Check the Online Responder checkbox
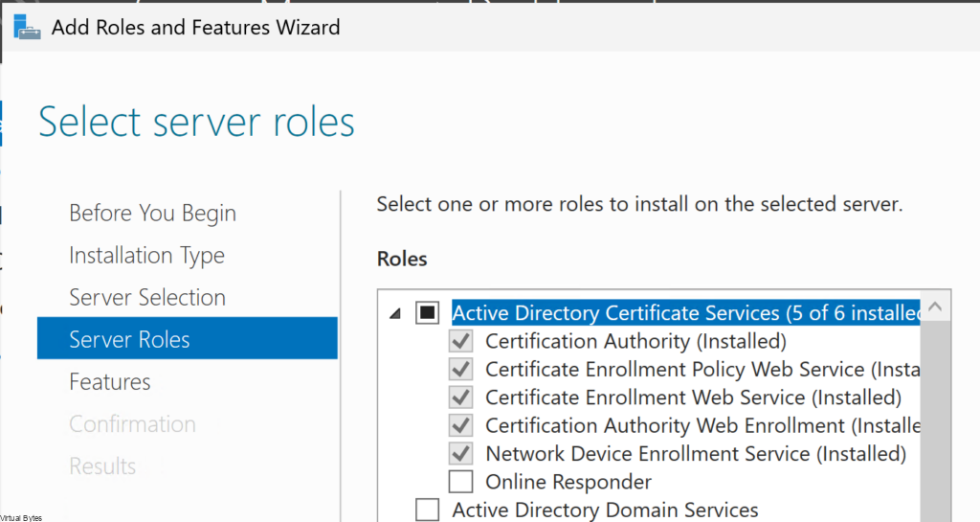This screenshot has width=980, height=522. click(x=461, y=482)
